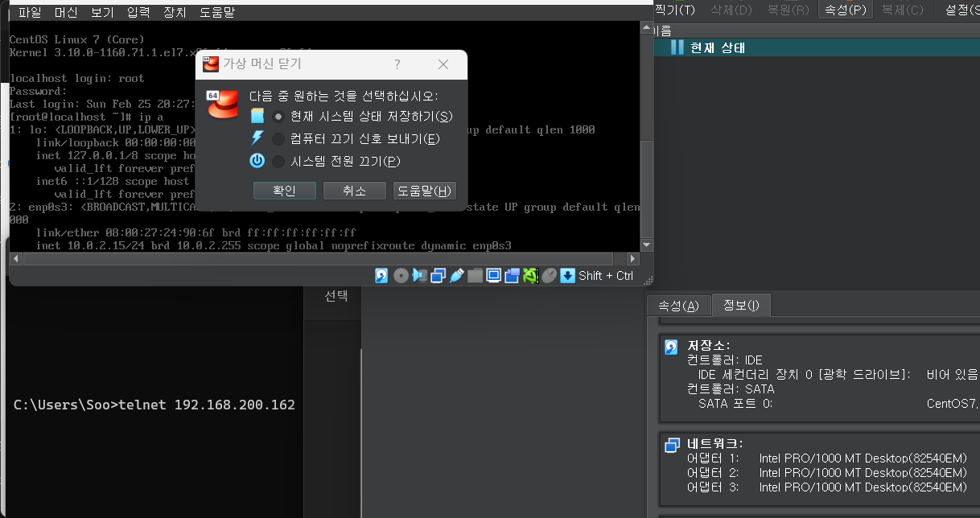This screenshot has height=518, width=980.
Task: Click the pause icon beside 현재 상태
Action: (677, 47)
